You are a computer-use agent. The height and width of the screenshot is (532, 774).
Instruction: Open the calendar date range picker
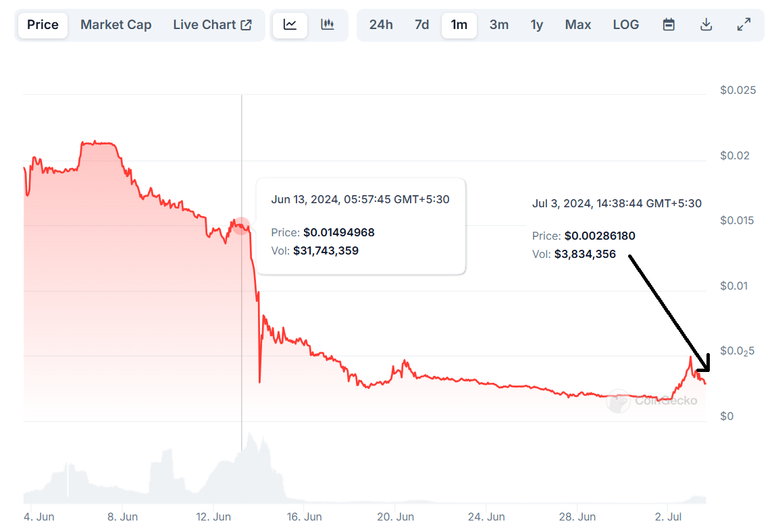[669, 25]
